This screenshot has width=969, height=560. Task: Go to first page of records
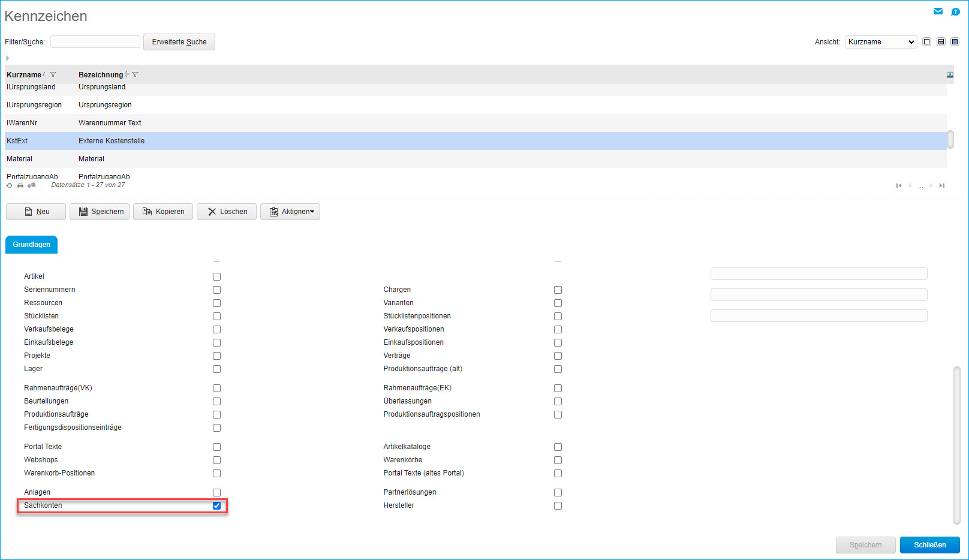[899, 186]
